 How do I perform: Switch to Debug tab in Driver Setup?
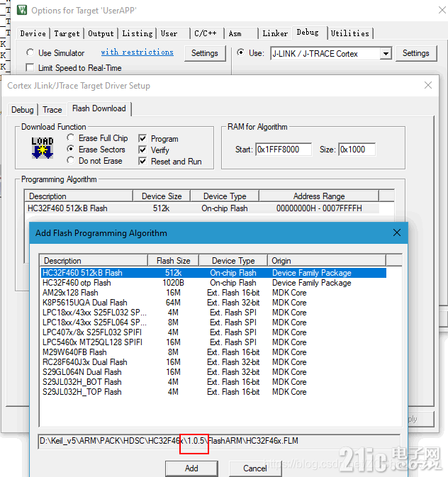23,110
